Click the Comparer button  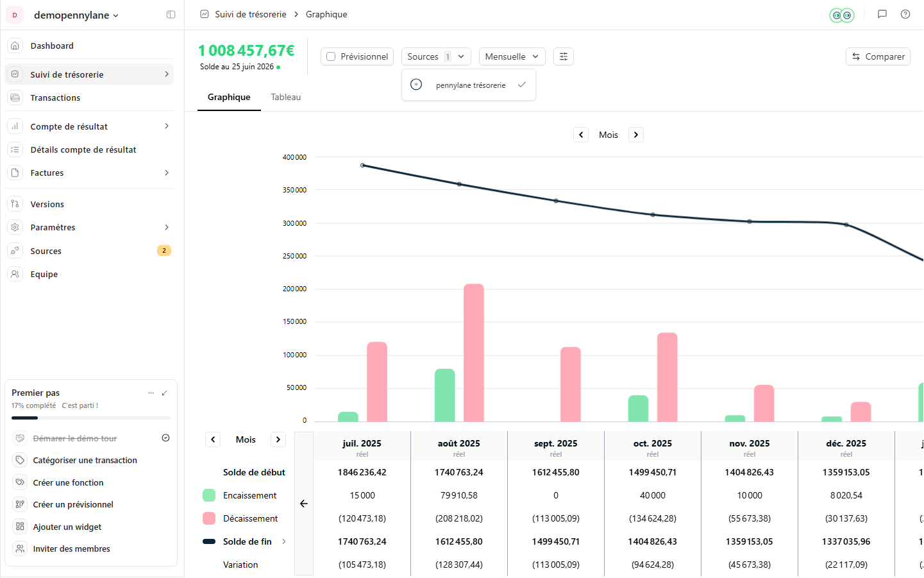878,56
